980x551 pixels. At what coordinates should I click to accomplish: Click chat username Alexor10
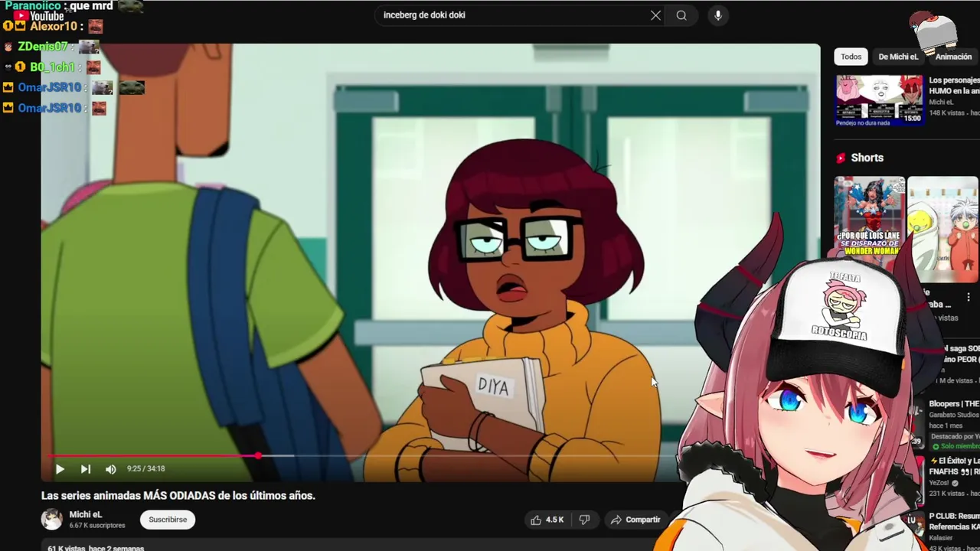coord(54,27)
